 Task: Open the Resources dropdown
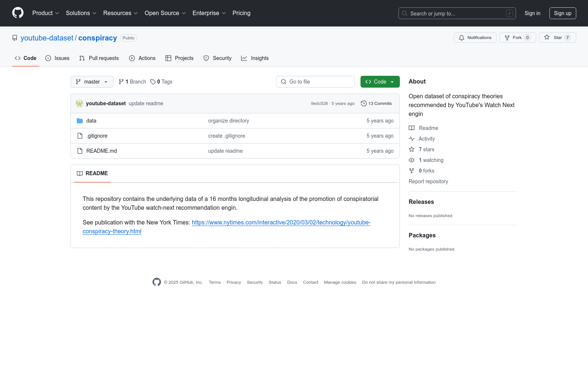tap(121, 13)
